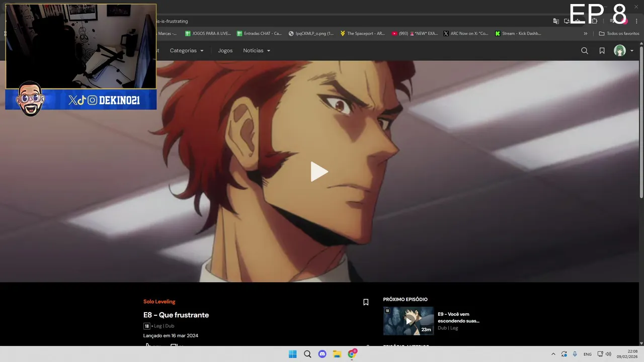Screen dimensions: 644x362
Task: Expand the bookmarks overflow chevron
Action: pos(585,34)
